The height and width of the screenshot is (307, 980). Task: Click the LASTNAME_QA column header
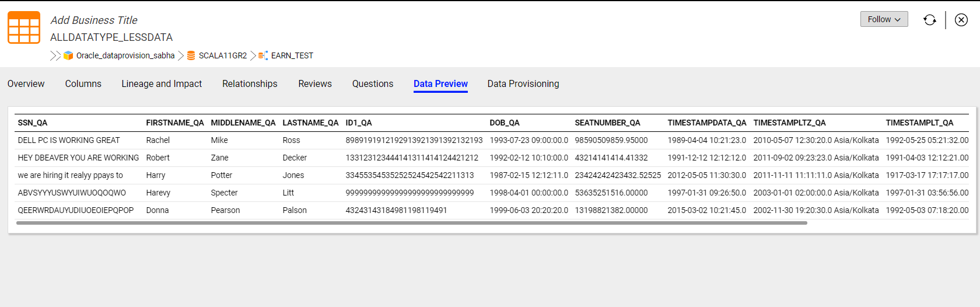click(x=310, y=123)
